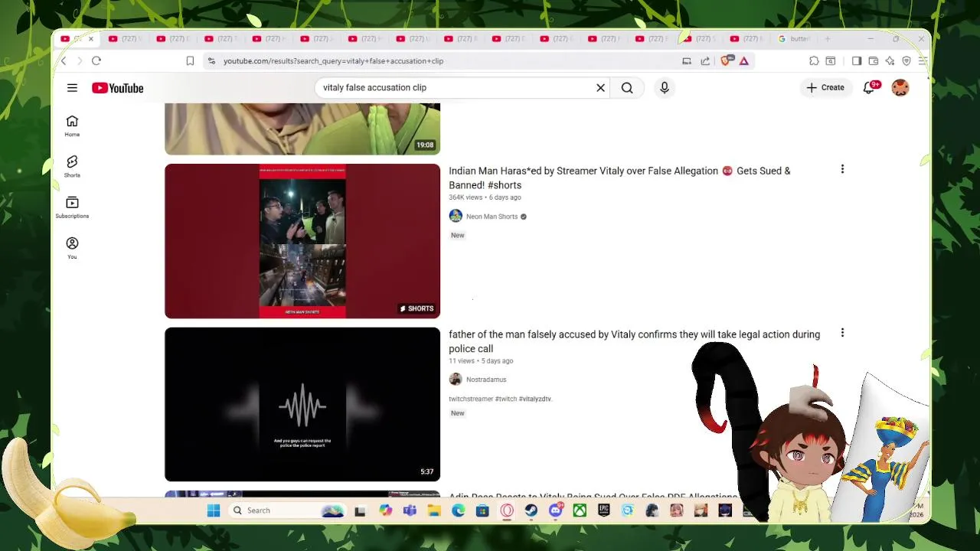This screenshot has width=980, height=551.
Task: Open the #vitalyzdtv hashtag link
Action: [x=534, y=399]
